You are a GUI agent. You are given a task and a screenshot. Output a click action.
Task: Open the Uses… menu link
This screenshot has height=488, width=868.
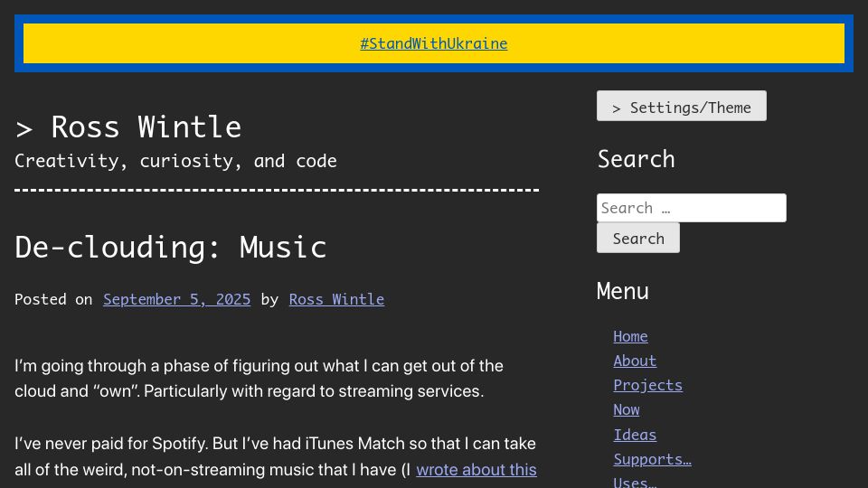[x=635, y=482]
